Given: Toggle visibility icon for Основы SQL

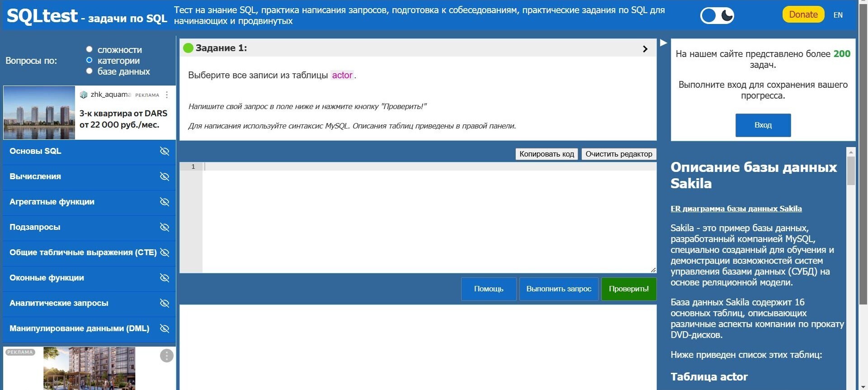Looking at the screenshot, I should point(165,151).
